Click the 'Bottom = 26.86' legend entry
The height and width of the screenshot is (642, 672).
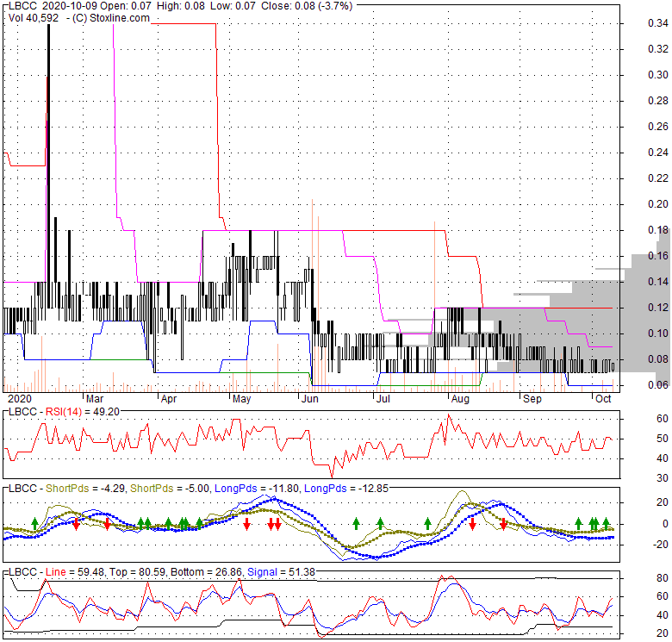pos(207,572)
